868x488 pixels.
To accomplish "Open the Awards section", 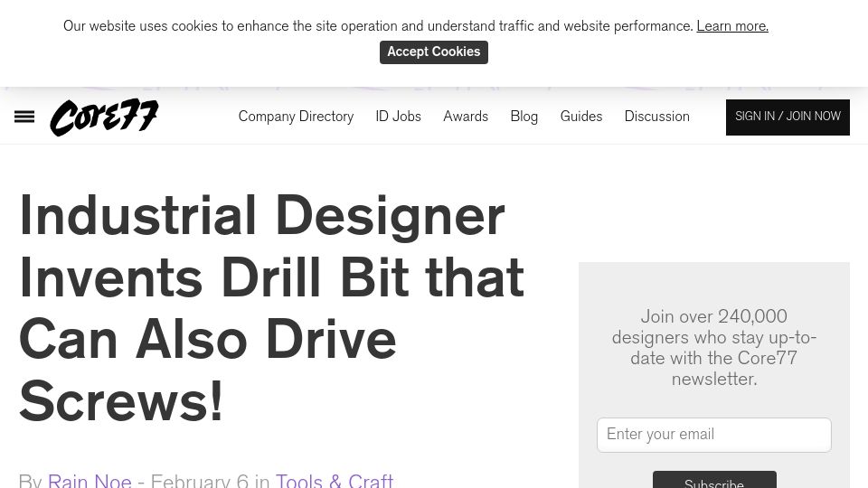I will click(466, 117).
